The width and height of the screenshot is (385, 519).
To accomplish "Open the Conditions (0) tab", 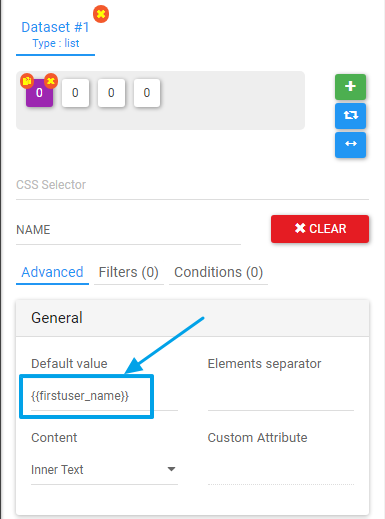I will [x=218, y=272].
